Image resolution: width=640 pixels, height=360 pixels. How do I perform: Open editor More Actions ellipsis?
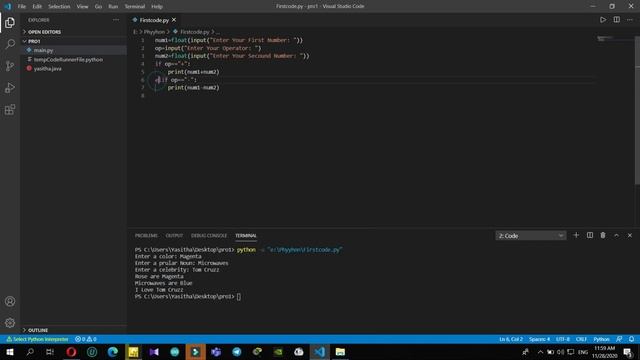click(x=630, y=20)
